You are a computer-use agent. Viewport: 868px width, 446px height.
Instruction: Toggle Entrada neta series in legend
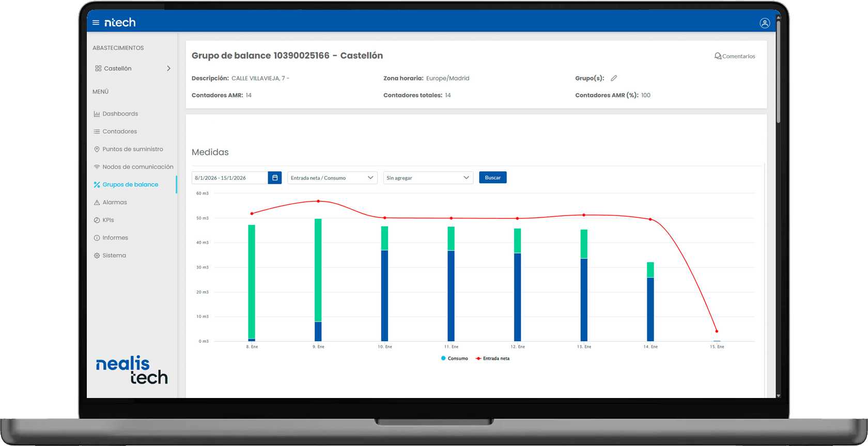coord(493,358)
